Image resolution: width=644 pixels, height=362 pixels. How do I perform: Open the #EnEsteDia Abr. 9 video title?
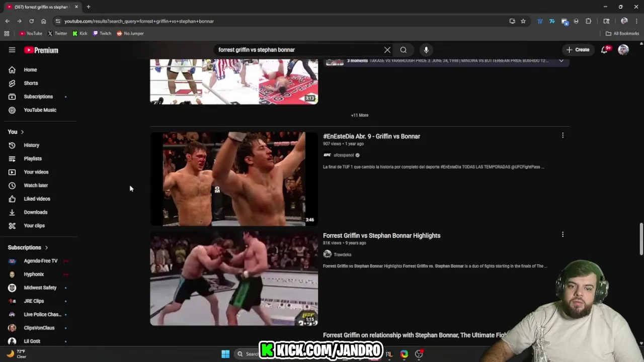[371, 136]
